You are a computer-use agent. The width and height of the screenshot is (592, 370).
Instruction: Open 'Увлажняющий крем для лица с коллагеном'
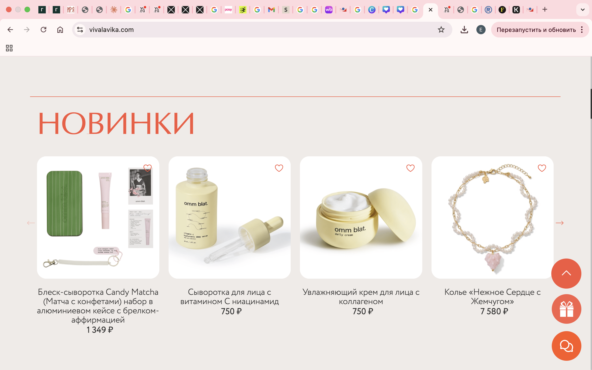pos(361,297)
